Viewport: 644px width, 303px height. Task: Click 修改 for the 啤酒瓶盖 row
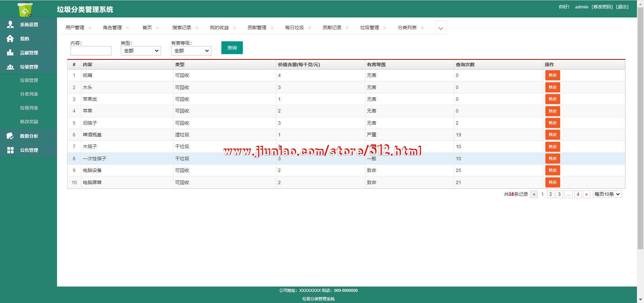[x=552, y=135]
